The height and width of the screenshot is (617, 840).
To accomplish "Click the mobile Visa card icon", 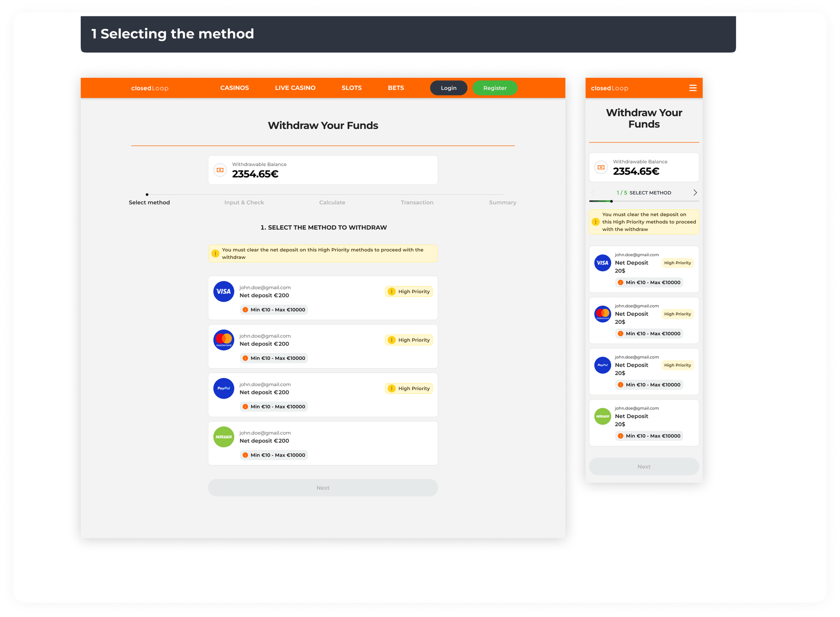I will [x=602, y=263].
